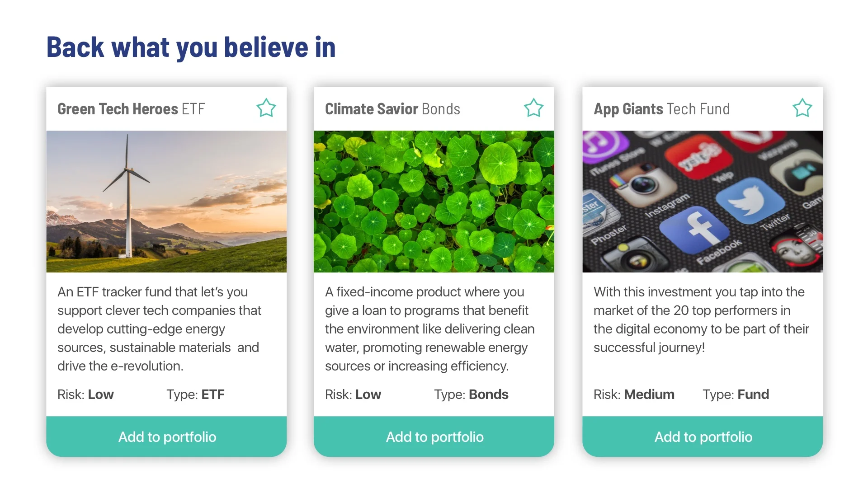The height and width of the screenshot is (488, 868).
Task: Open the wind turbine image
Action: coord(166,202)
